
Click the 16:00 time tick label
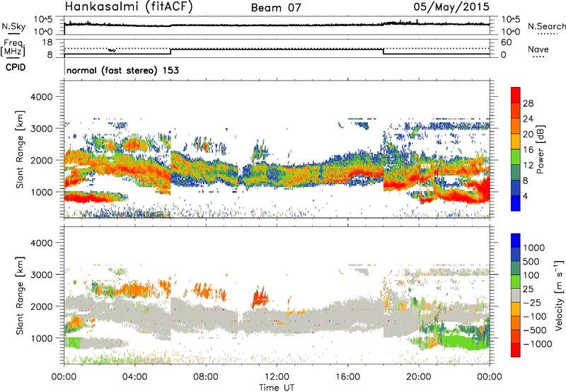347,377
